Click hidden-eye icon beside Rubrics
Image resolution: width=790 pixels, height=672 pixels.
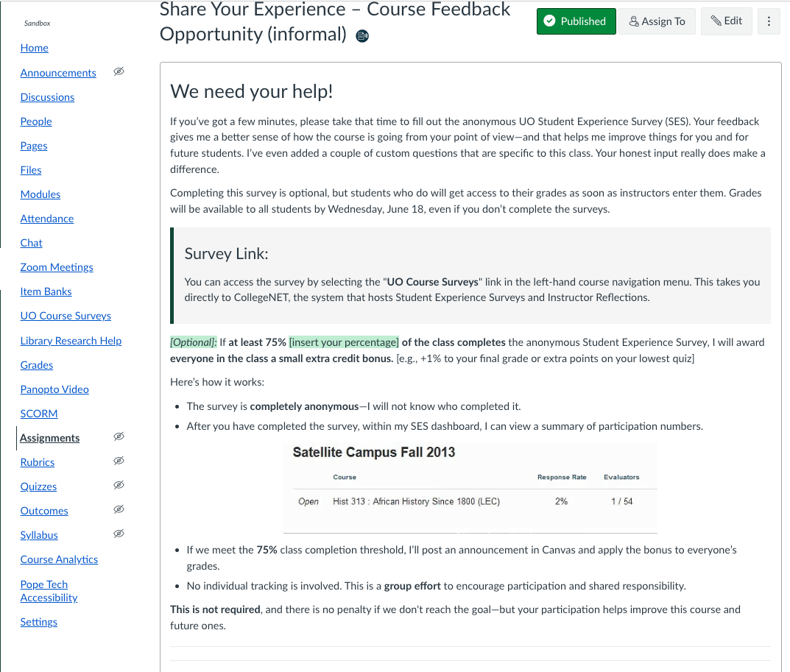119,461
